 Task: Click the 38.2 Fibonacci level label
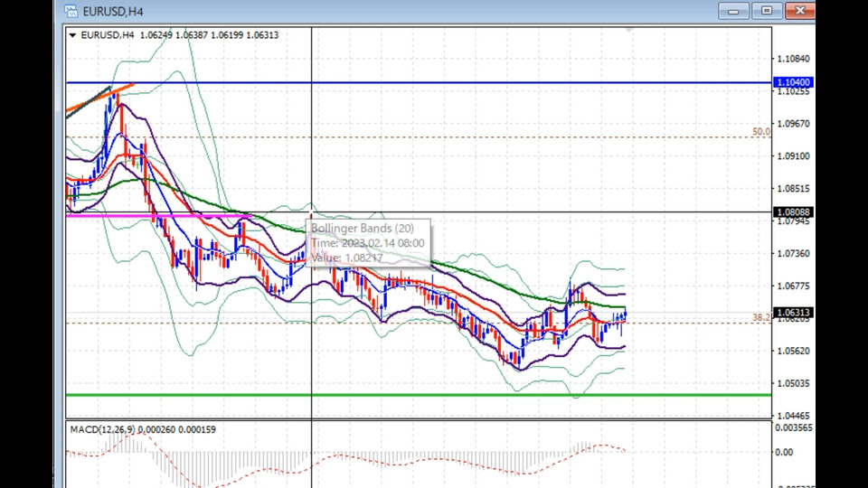click(760, 317)
